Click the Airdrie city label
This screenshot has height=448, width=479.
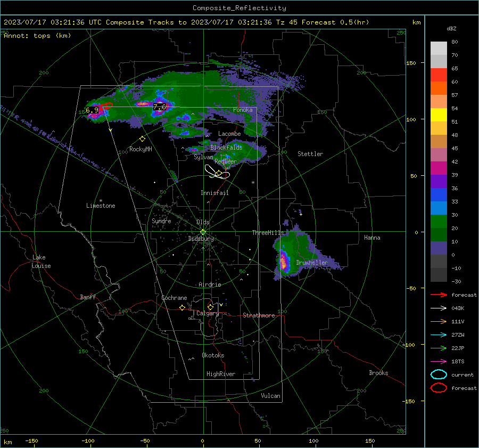tap(210, 284)
